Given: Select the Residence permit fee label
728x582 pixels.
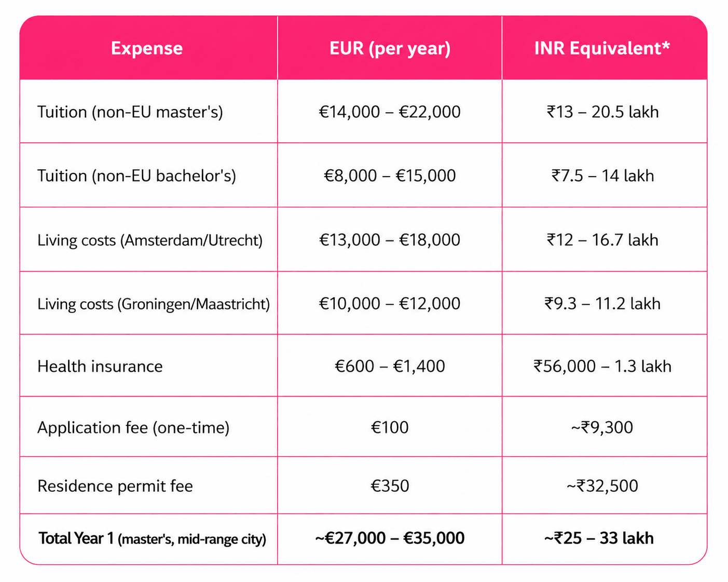Looking at the screenshot, I should pos(115,486).
